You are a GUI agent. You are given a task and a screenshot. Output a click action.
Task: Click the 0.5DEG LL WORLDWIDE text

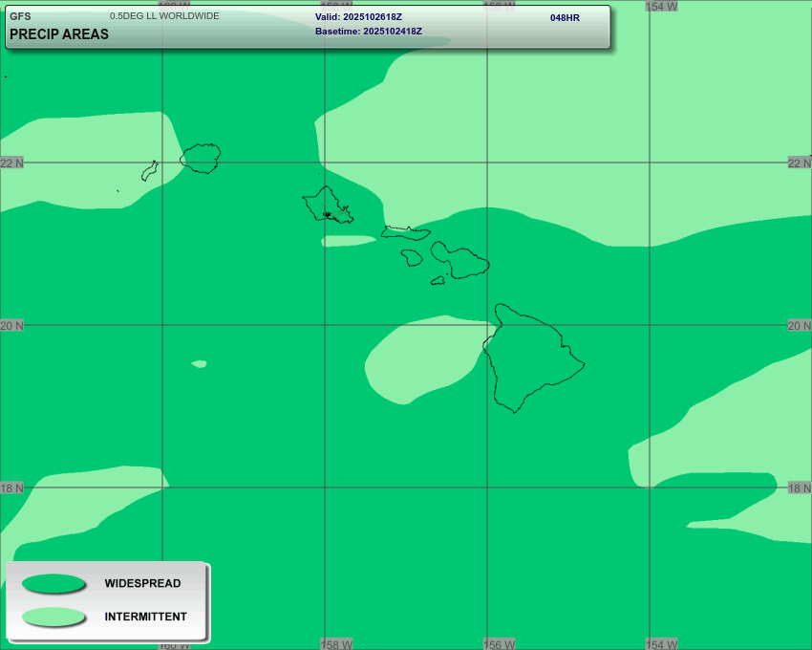(163, 16)
